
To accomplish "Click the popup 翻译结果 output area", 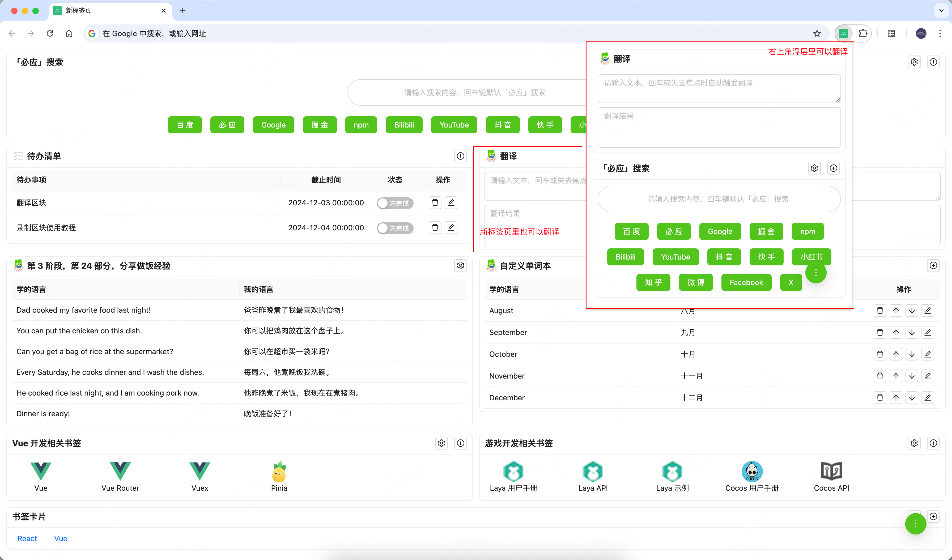I will pyautogui.click(x=719, y=128).
